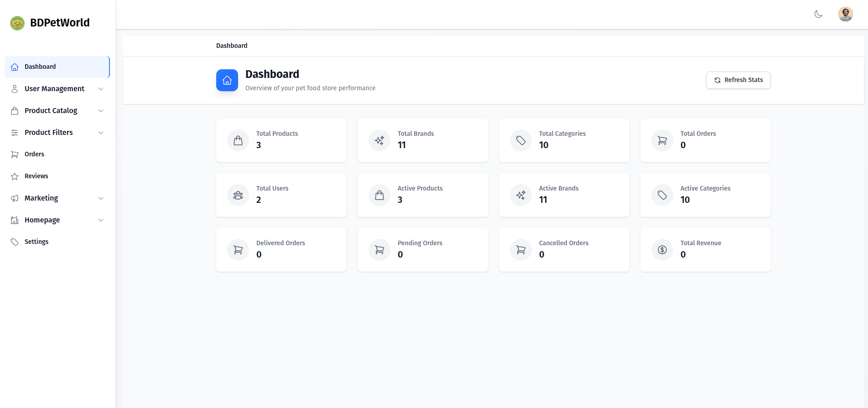Click the Marketing megaphone icon
The width and height of the screenshot is (868, 408).
coord(15,198)
